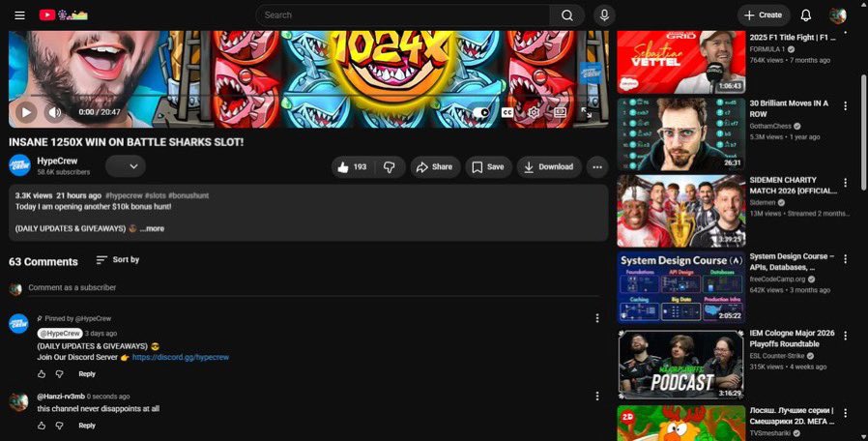Open more actions ellipsis beside Download
The image size is (868, 441).
(x=597, y=167)
